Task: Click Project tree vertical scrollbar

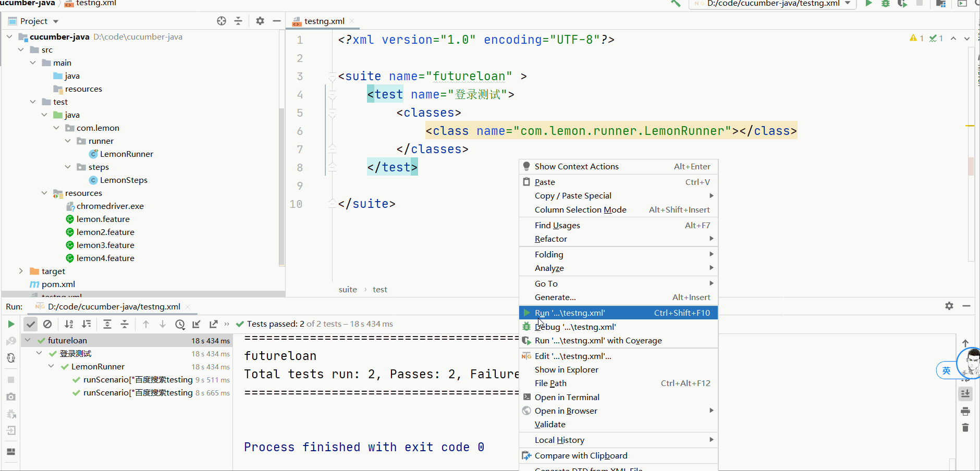Action: [281, 186]
